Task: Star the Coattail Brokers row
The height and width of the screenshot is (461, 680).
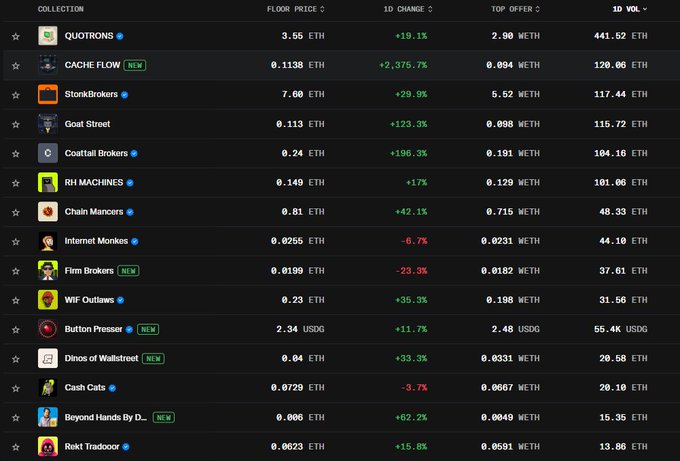Action: pyautogui.click(x=16, y=154)
